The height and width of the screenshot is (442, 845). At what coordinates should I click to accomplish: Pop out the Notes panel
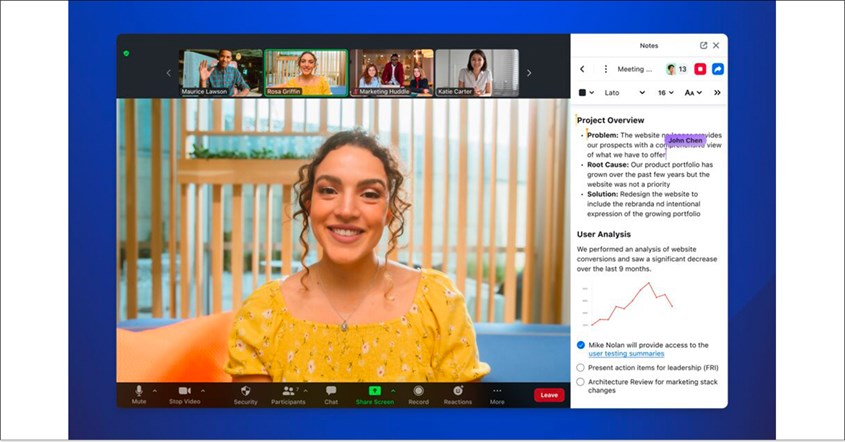703,46
